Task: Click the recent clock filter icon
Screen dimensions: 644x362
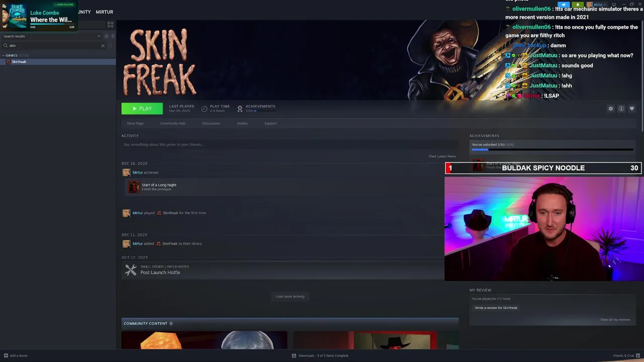Action: coord(106,36)
